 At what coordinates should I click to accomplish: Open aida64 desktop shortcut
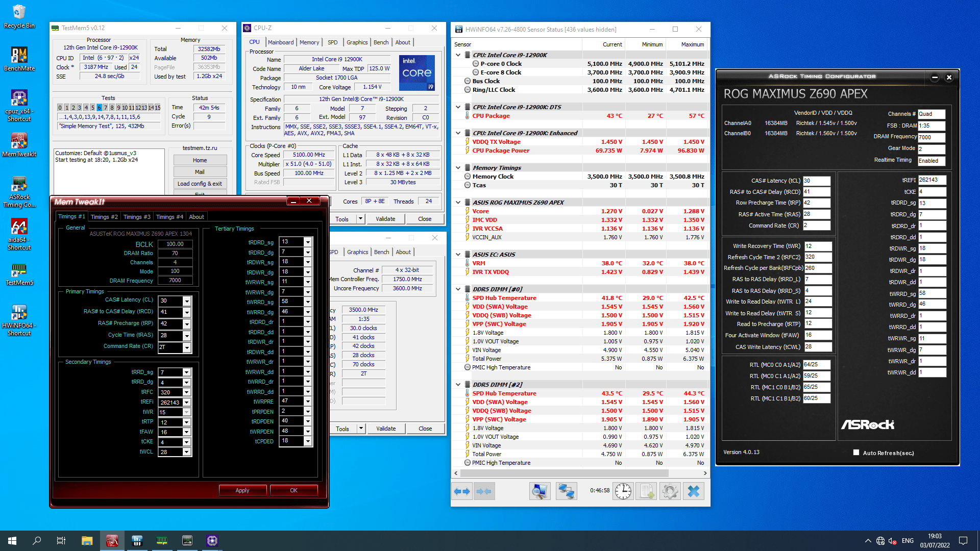pyautogui.click(x=19, y=234)
